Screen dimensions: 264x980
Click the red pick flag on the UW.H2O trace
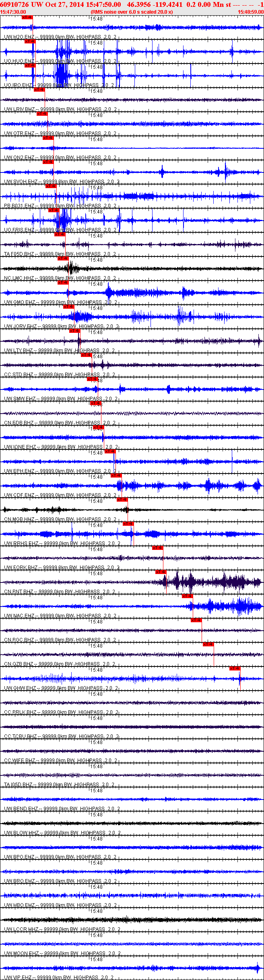[x=27, y=17]
